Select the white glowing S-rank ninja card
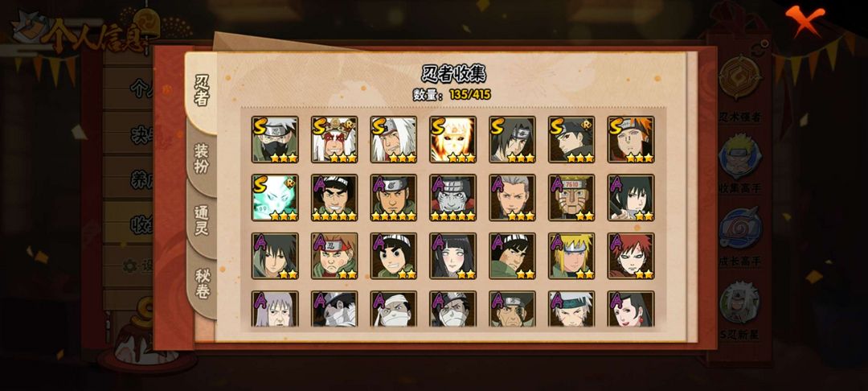 [x=275, y=198]
